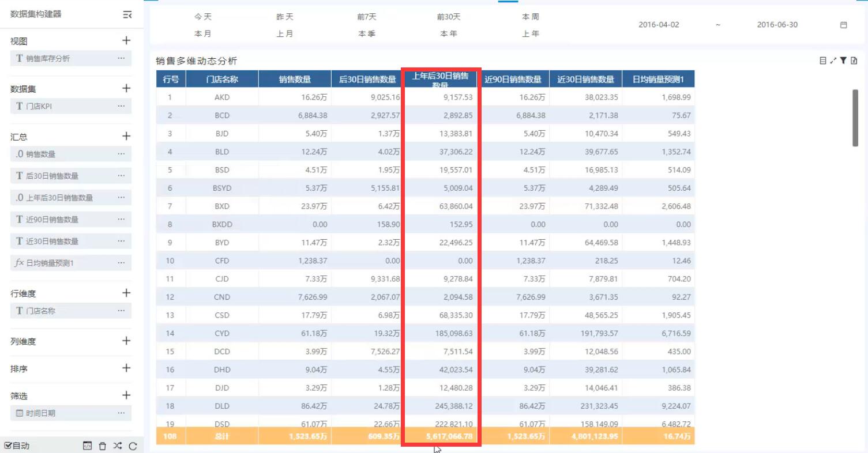Click the 行号 column header
This screenshot has width=868, height=453.
click(171, 80)
